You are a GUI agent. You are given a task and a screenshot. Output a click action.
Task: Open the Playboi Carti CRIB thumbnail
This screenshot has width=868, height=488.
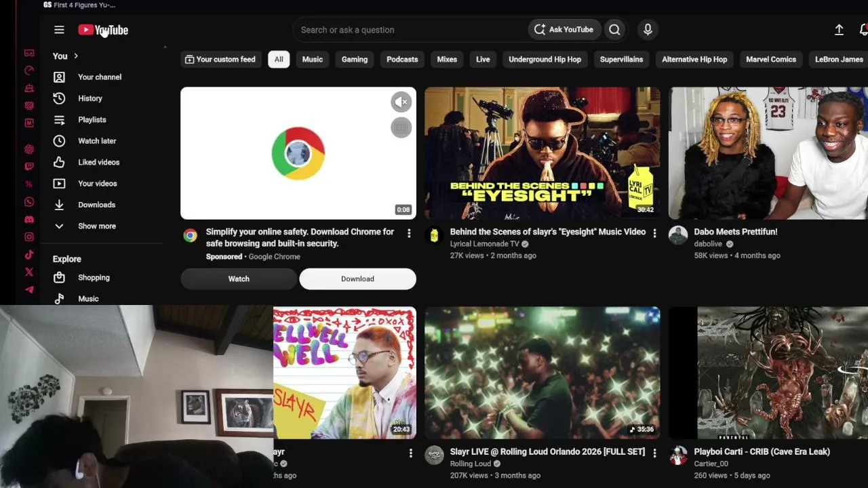(768, 373)
